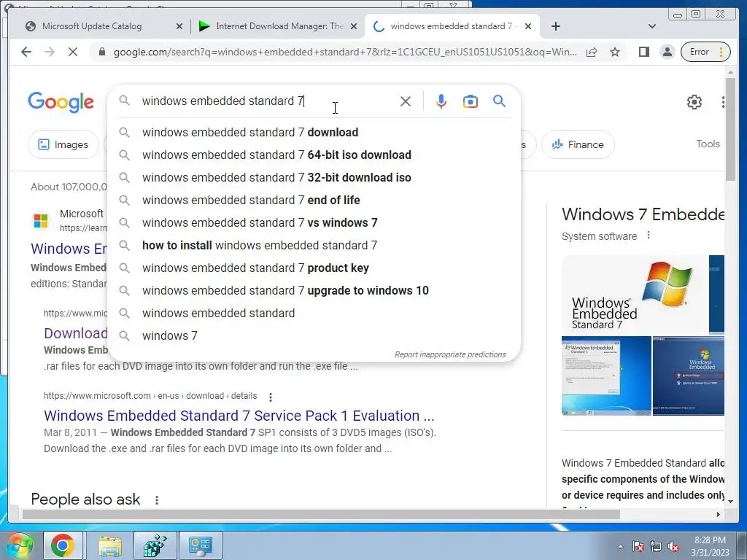Viewport: 747px width, 560px height.
Task: Click the browser back arrow
Action: (x=26, y=52)
